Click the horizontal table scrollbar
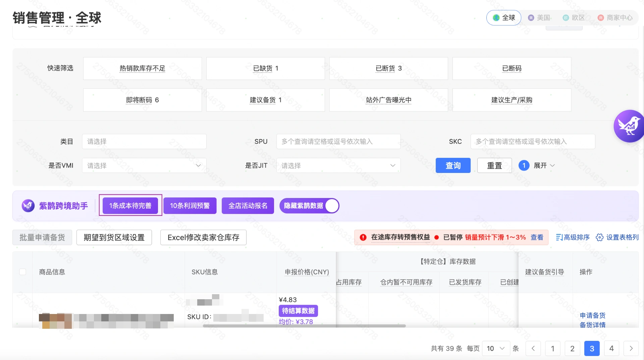 pos(304,326)
